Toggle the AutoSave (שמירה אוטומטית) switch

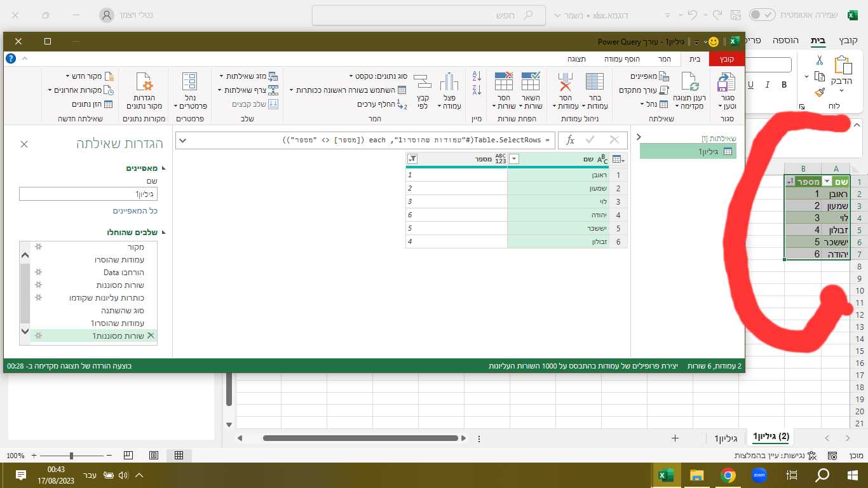click(x=762, y=15)
